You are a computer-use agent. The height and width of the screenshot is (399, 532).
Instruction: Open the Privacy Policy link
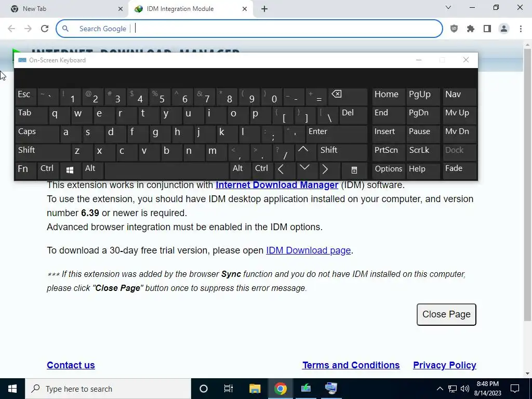(x=445, y=365)
